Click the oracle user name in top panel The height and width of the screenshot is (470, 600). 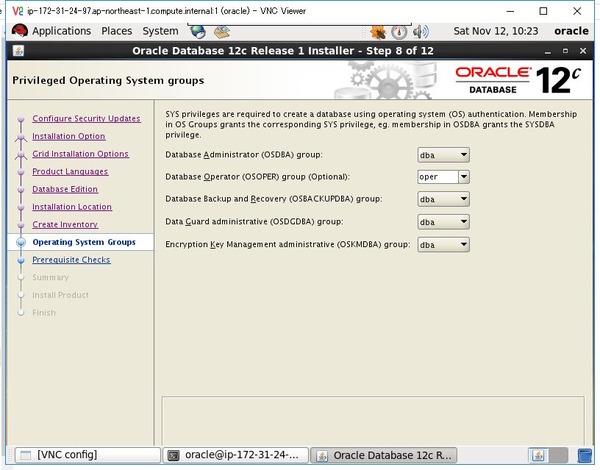coord(571,31)
